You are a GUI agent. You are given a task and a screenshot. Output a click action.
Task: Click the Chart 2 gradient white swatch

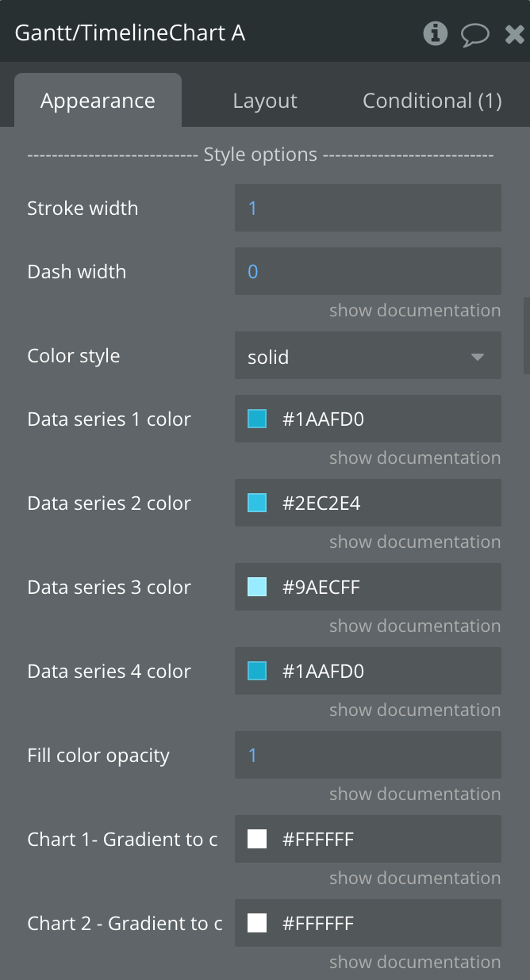click(x=257, y=923)
